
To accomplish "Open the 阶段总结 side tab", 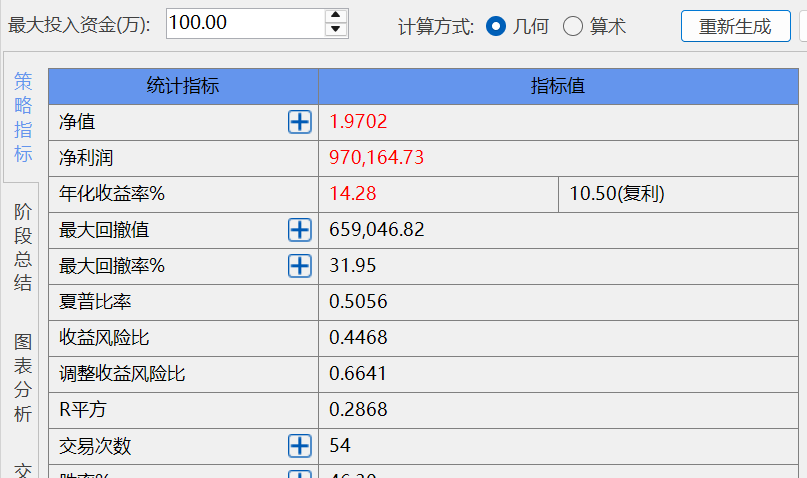I will point(23,246).
